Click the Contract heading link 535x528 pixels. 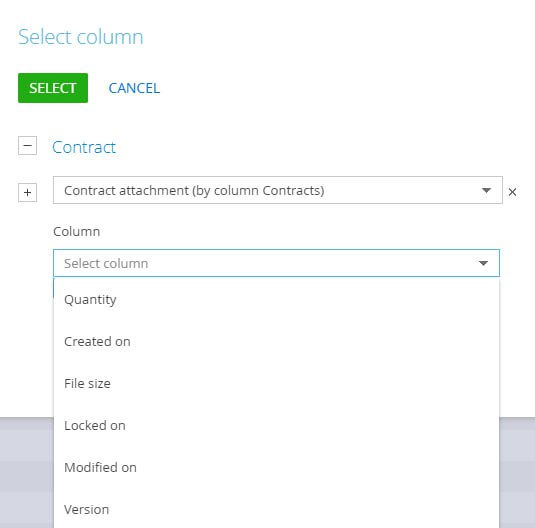coord(84,147)
